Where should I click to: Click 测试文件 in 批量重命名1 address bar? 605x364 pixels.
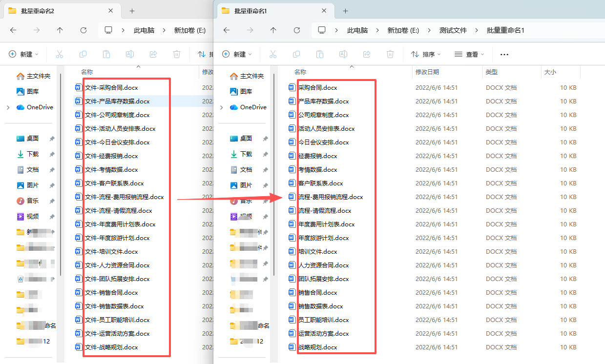(x=453, y=30)
